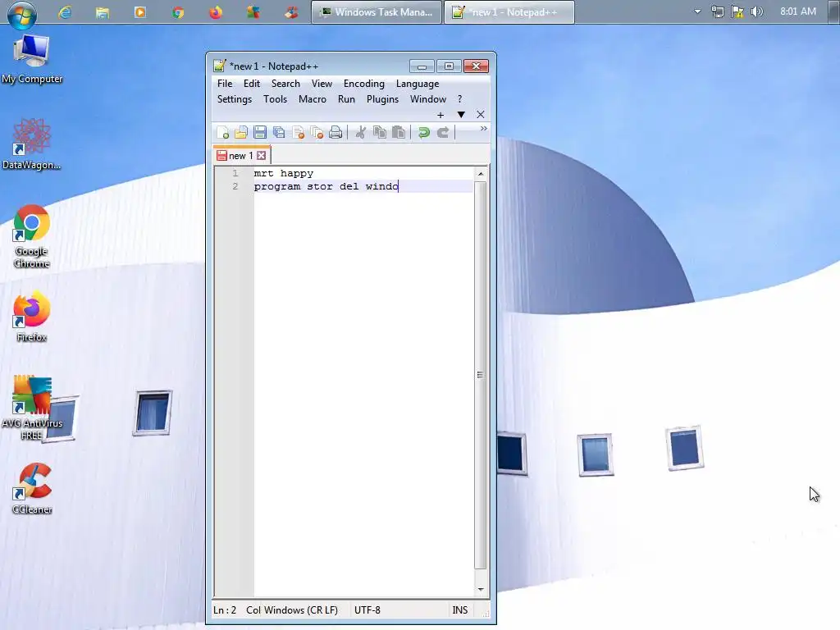Open the Encoding menu
The height and width of the screenshot is (630, 840).
point(363,84)
